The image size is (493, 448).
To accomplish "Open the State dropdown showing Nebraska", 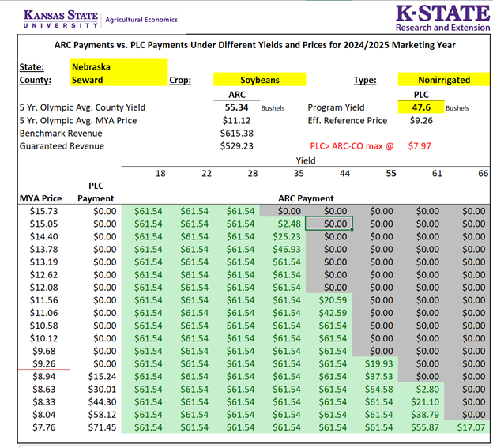I will click(x=119, y=67).
